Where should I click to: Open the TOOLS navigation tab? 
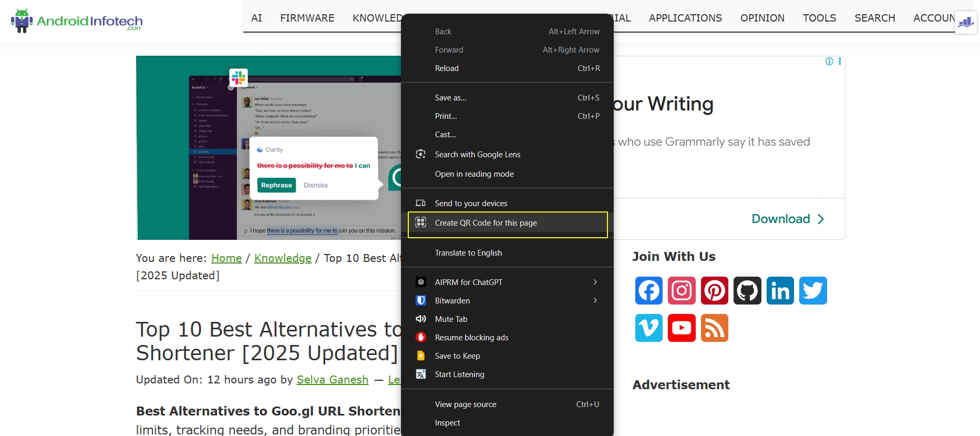819,18
